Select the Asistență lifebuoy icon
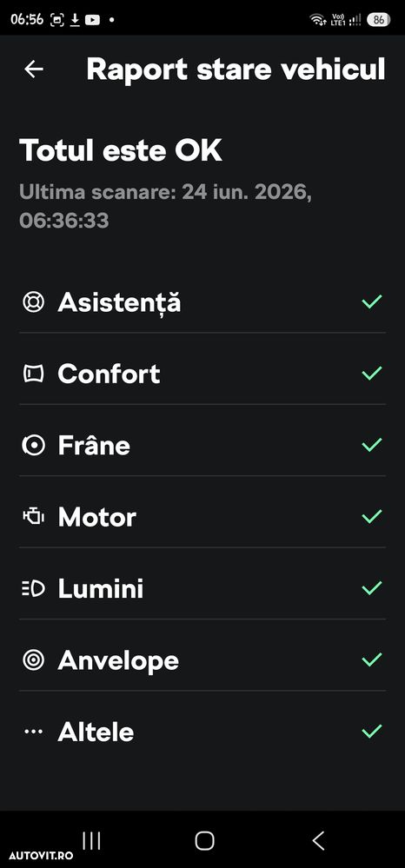Viewport: 405px width, 868px height. [x=33, y=302]
